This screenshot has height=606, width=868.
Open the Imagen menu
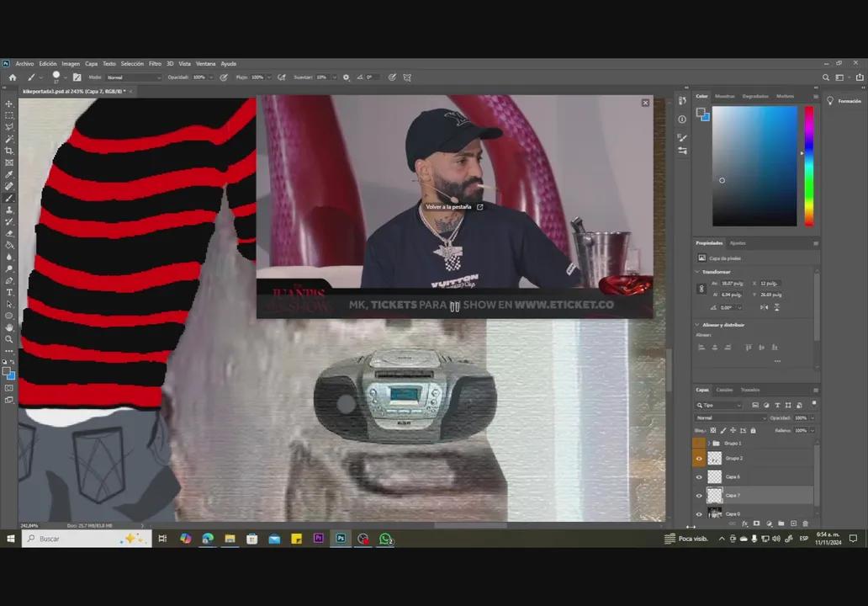71,64
